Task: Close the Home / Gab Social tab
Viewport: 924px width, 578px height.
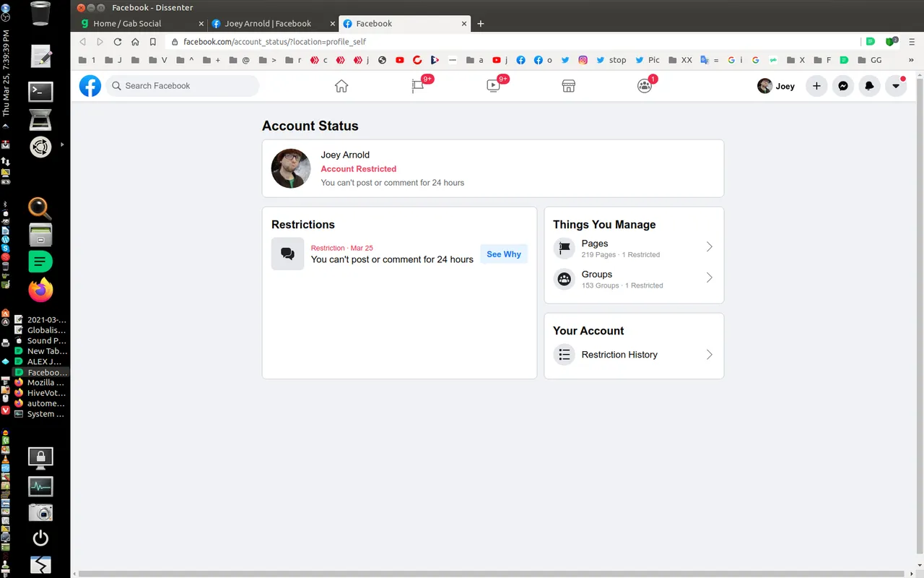Action: click(201, 24)
